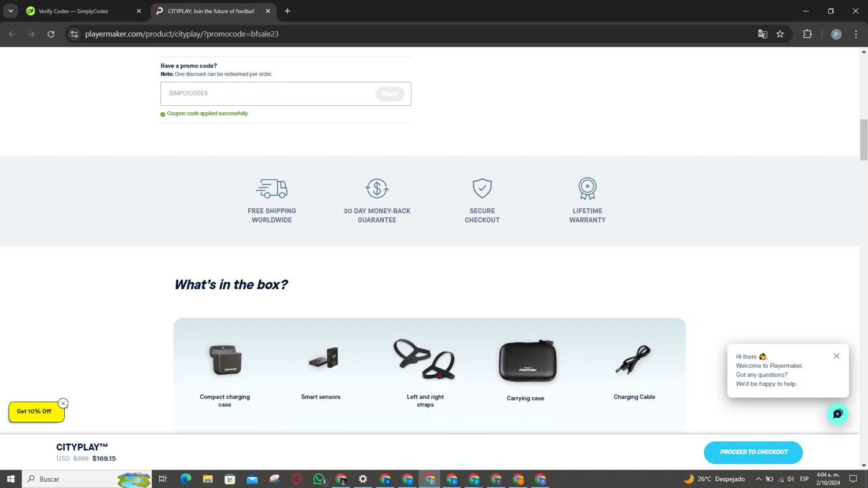Launch Microsoft Edge from taskbar
The image size is (868, 488).
(x=185, y=479)
